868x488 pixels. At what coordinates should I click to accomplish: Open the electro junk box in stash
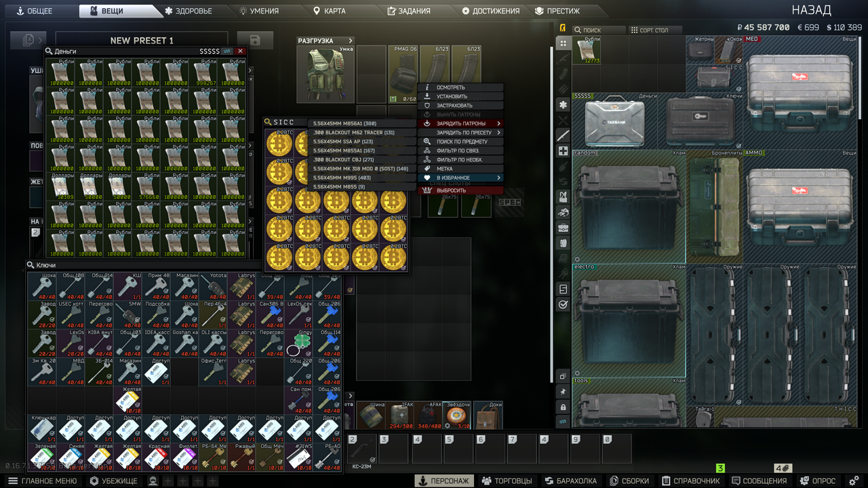(x=629, y=321)
